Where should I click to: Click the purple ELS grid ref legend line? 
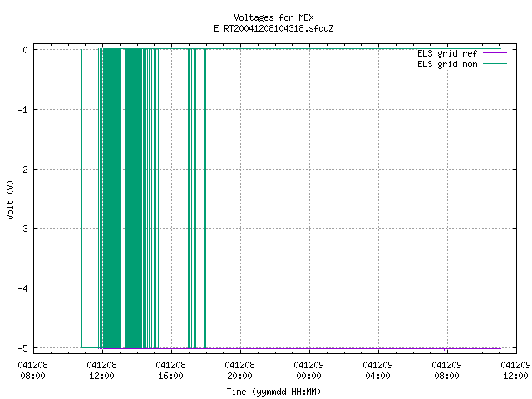point(495,53)
